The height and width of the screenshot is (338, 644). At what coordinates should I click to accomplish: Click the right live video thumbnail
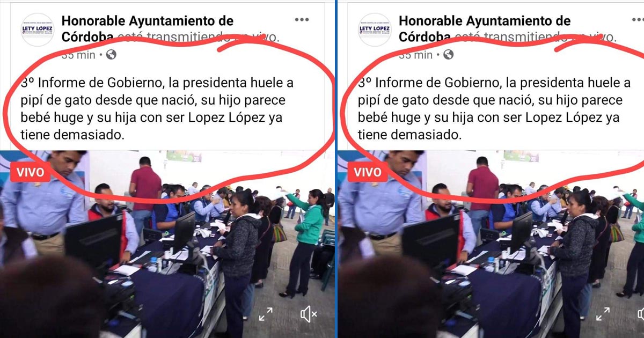click(x=491, y=244)
